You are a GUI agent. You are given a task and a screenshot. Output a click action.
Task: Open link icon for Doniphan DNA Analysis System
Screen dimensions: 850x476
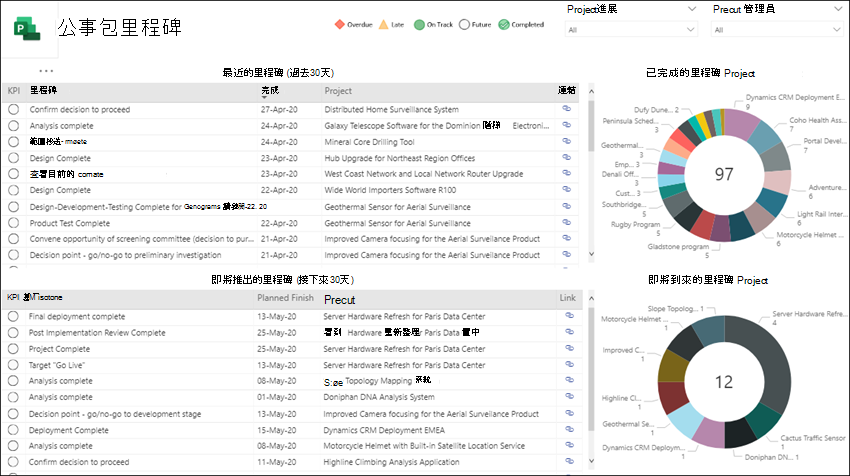[569, 397]
